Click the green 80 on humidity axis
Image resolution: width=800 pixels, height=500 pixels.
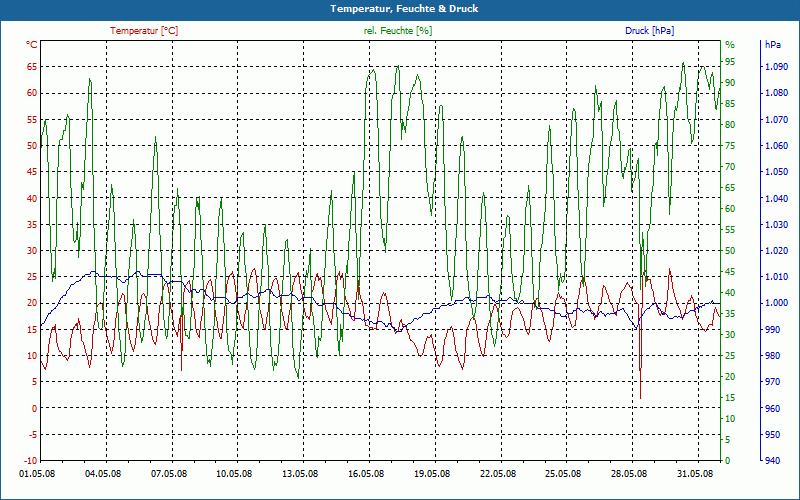coord(730,125)
